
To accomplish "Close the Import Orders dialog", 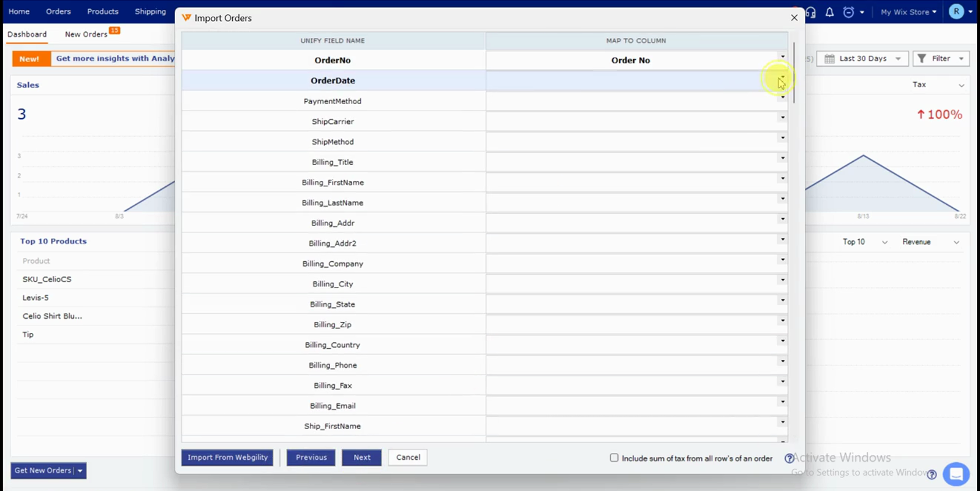I will click(x=794, y=18).
